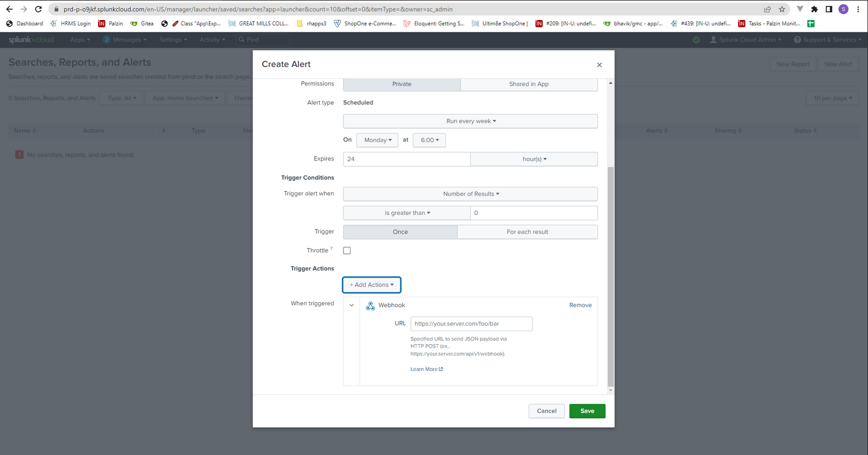
Task: Open the Monday day dropdown
Action: tap(377, 140)
